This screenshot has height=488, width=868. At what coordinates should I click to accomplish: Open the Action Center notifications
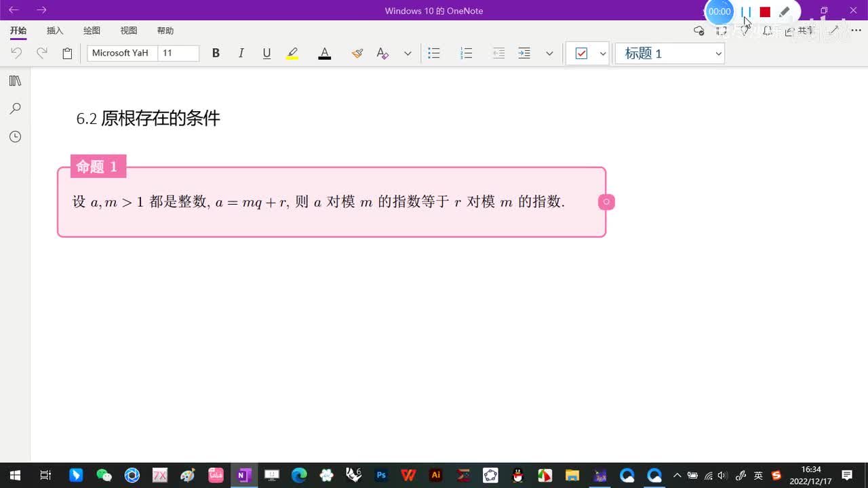point(847,475)
